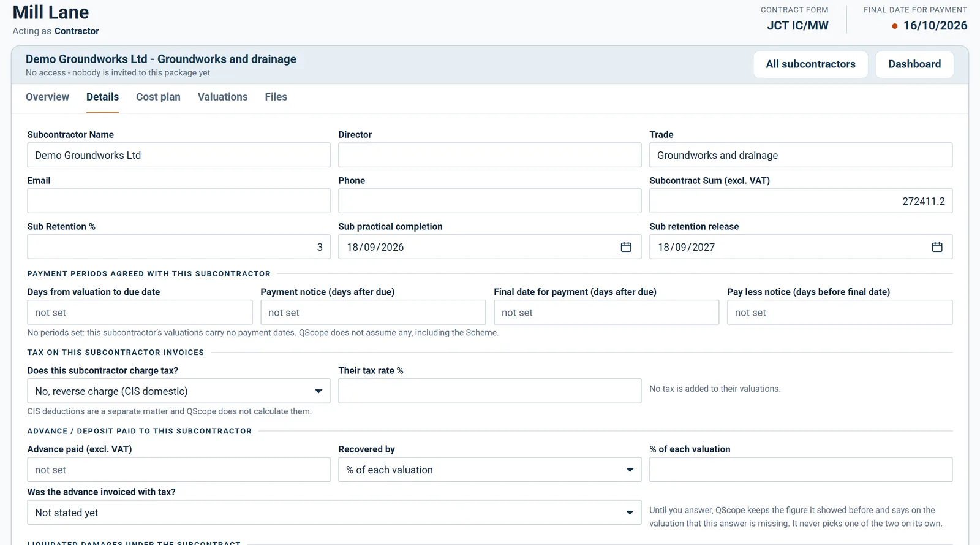Select the Details tab
The height and width of the screenshot is (545, 980).
(102, 97)
